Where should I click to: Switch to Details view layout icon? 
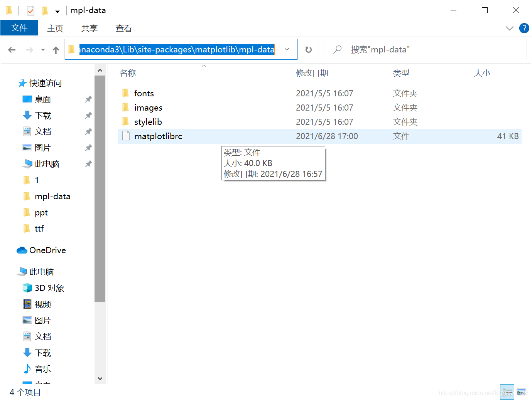(x=507, y=392)
